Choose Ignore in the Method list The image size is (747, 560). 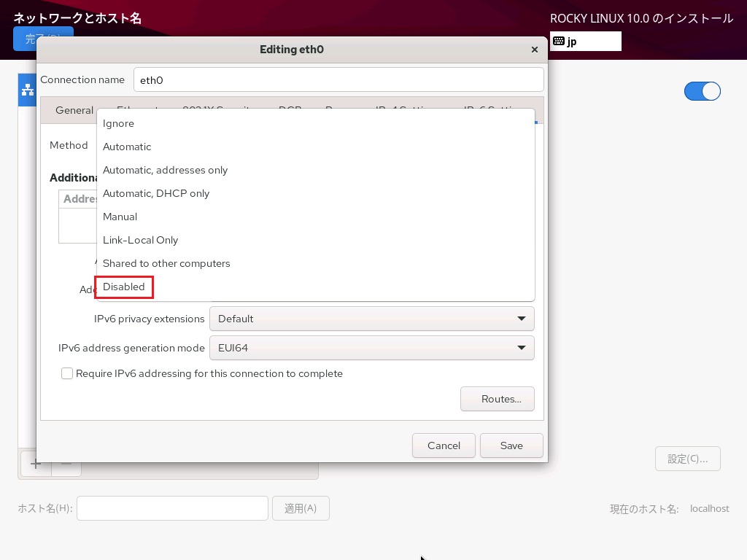(118, 123)
